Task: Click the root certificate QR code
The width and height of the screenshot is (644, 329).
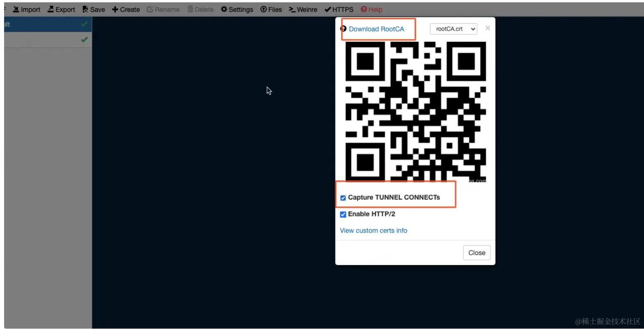Action: [416, 112]
